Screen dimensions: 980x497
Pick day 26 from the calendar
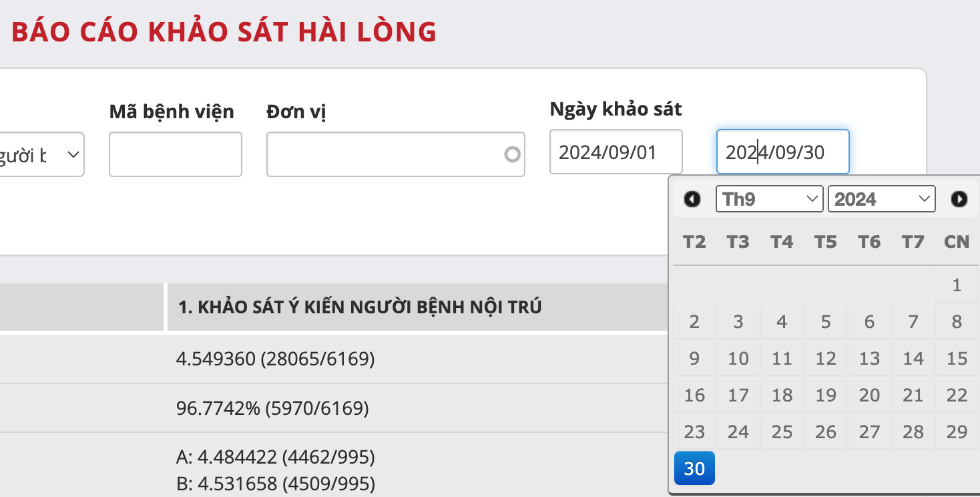826,432
